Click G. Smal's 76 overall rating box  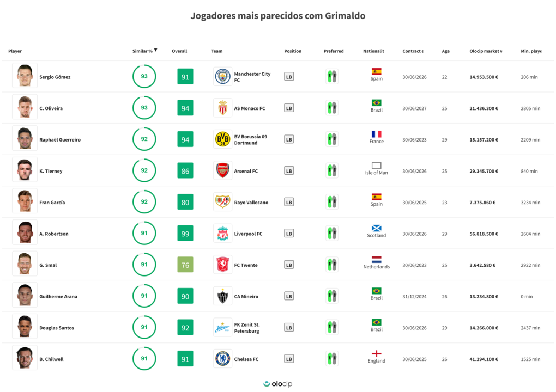pos(185,265)
